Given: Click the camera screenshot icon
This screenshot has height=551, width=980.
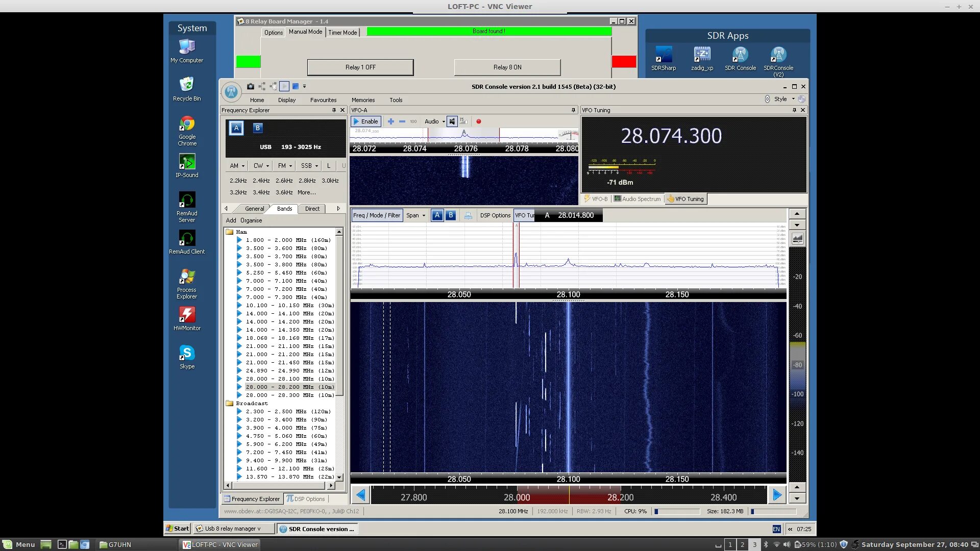Looking at the screenshot, I should [x=250, y=86].
